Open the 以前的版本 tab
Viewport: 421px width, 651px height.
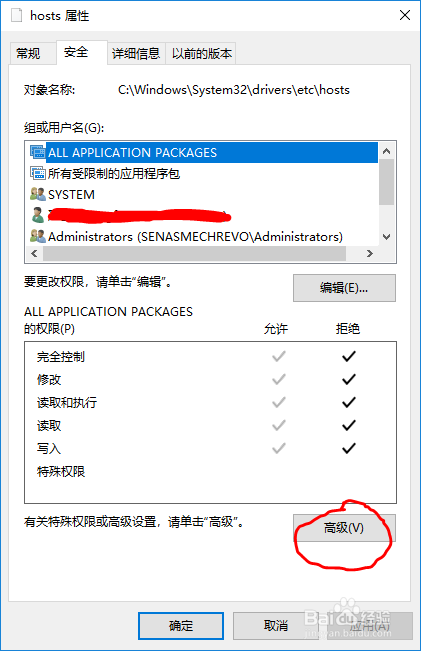point(202,54)
